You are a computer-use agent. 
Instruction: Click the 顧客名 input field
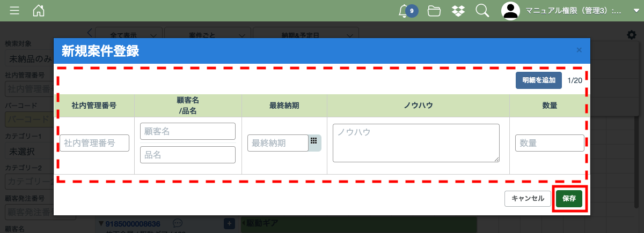click(188, 131)
